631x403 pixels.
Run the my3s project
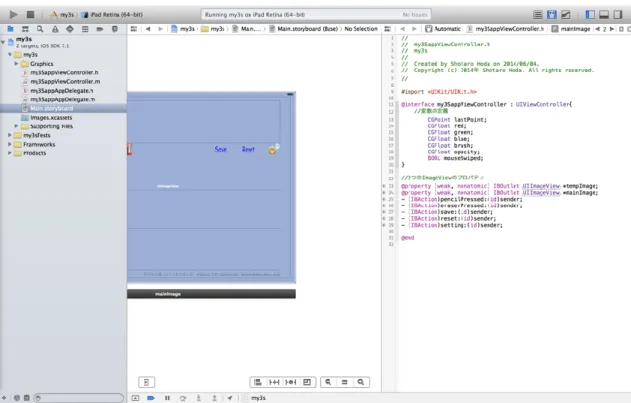pos(13,14)
